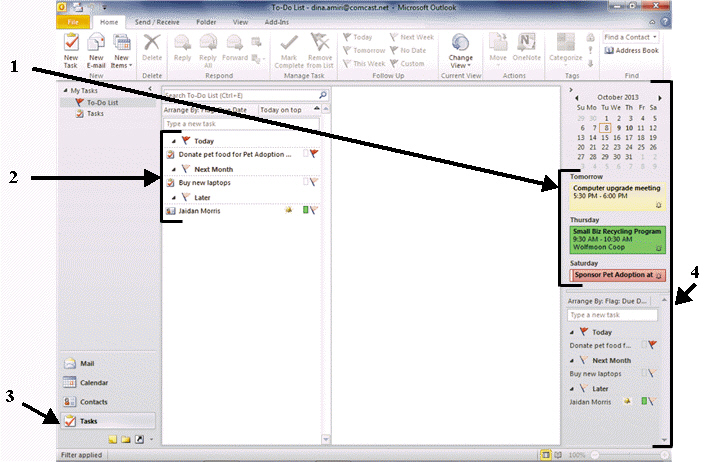Click the Notes icon in navigation pane
The height and width of the screenshot is (462, 704).
[113, 439]
